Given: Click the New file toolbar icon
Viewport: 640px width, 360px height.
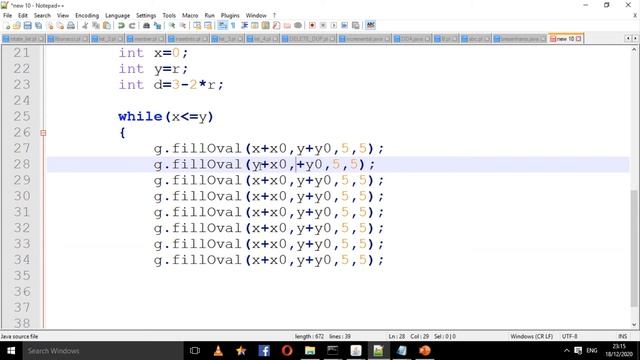Looking at the screenshot, I should (7, 25).
